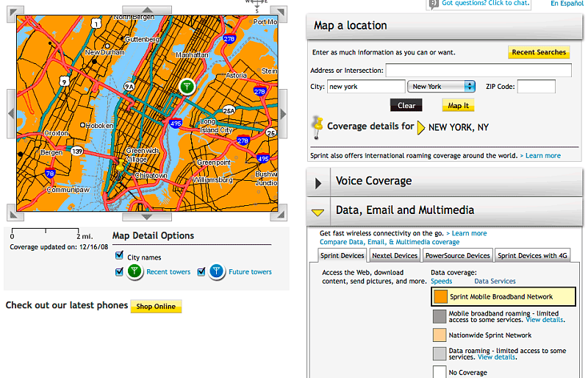Screen dimensions: 588x378
Task: Click the Astoria label on the map
Action: [x=236, y=75]
